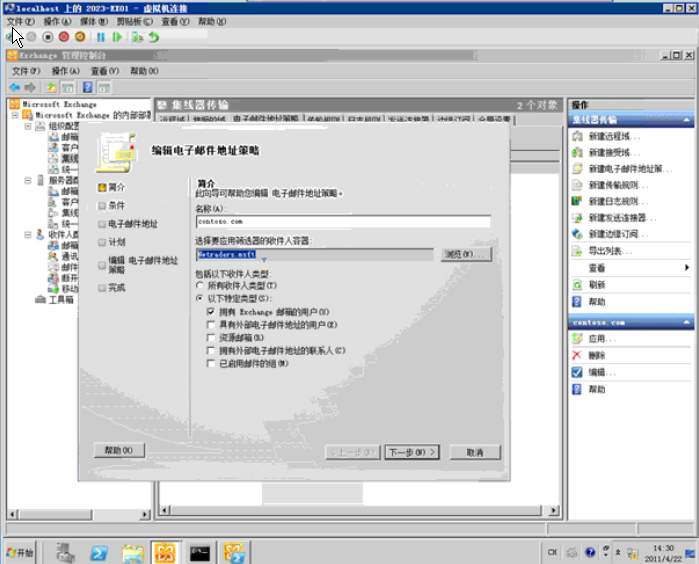699x564 pixels.
Task: Open Server Manager from the taskbar
Action: [66, 553]
